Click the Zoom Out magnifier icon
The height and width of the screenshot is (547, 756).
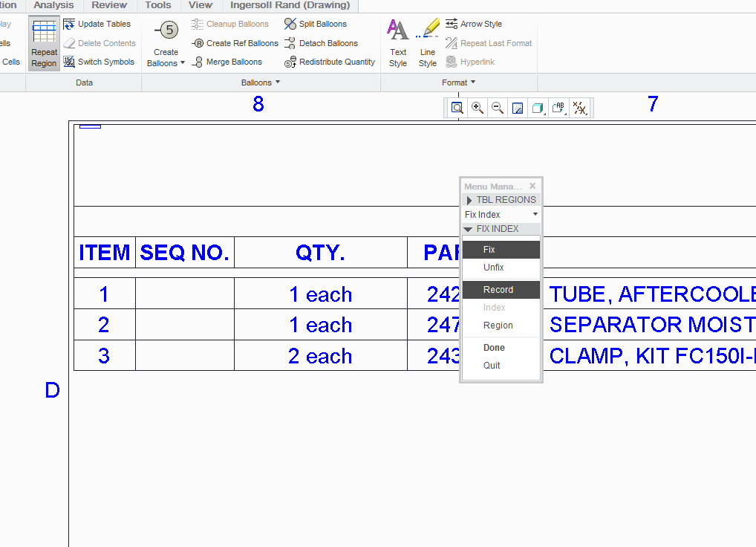pyautogui.click(x=498, y=108)
